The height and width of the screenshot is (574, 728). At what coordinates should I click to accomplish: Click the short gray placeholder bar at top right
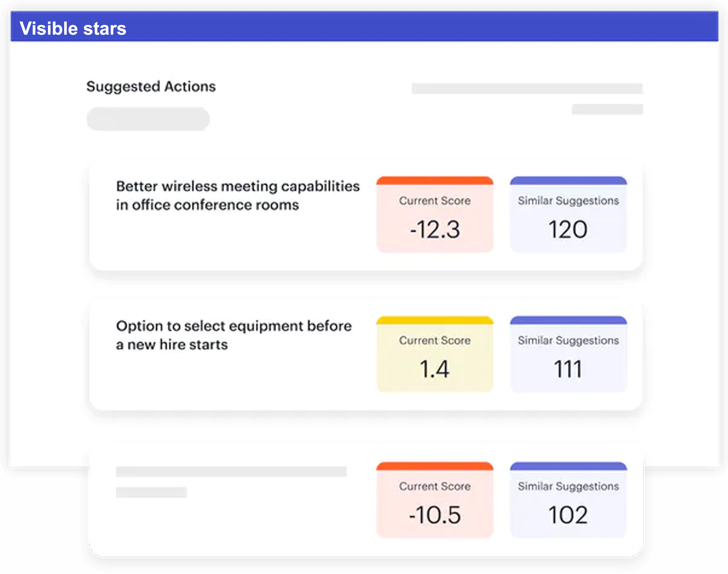607,109
